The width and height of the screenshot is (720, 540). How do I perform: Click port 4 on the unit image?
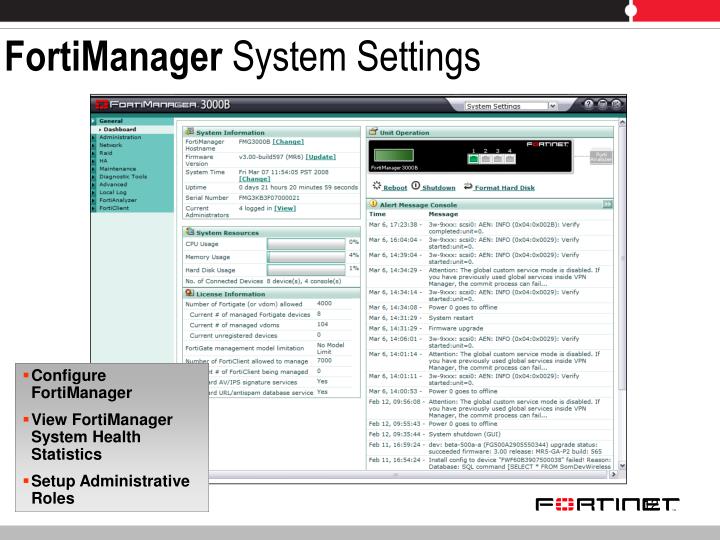click(x=509, y=159)
